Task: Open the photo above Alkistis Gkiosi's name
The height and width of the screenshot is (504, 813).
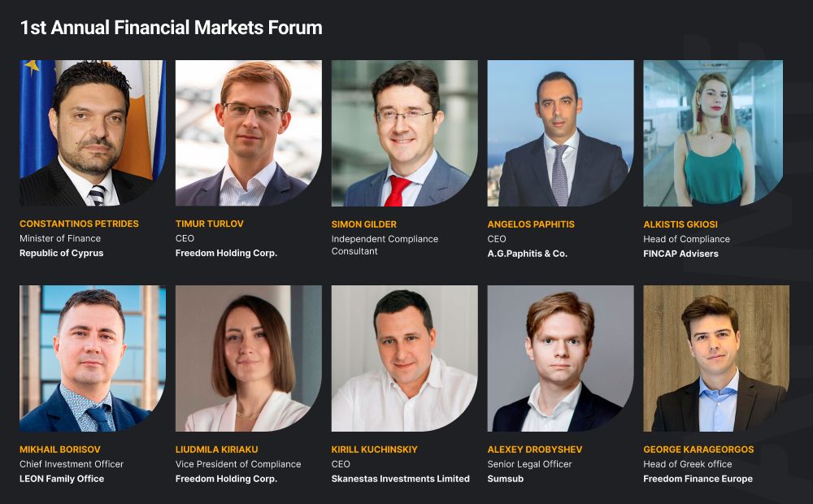Action: (x=713, y=133)
